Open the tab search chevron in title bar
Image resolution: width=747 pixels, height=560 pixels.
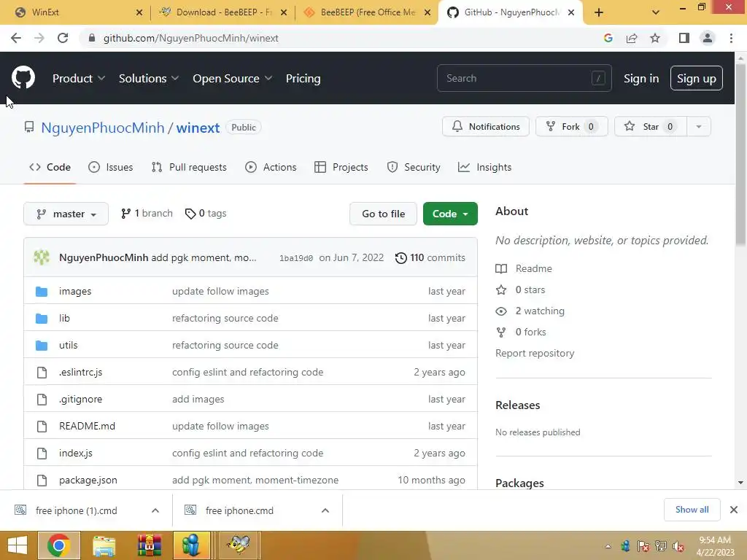click(x=656, y=12)
